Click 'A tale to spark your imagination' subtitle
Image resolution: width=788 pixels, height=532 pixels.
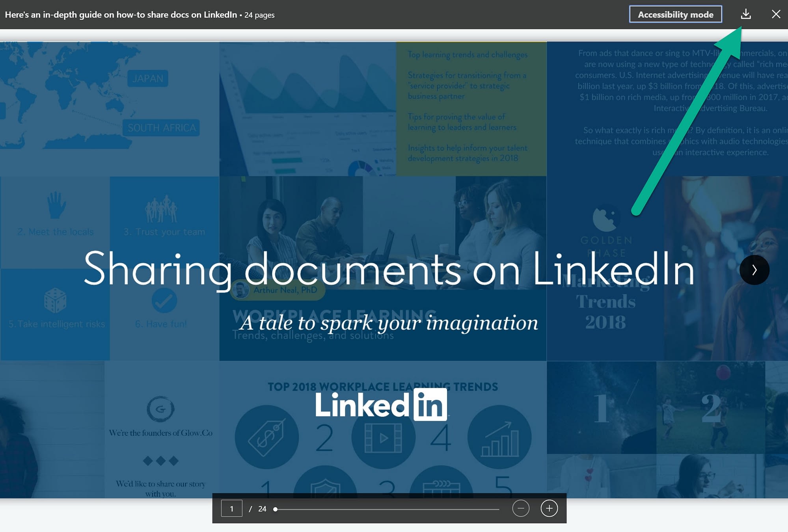pos(388,323)
